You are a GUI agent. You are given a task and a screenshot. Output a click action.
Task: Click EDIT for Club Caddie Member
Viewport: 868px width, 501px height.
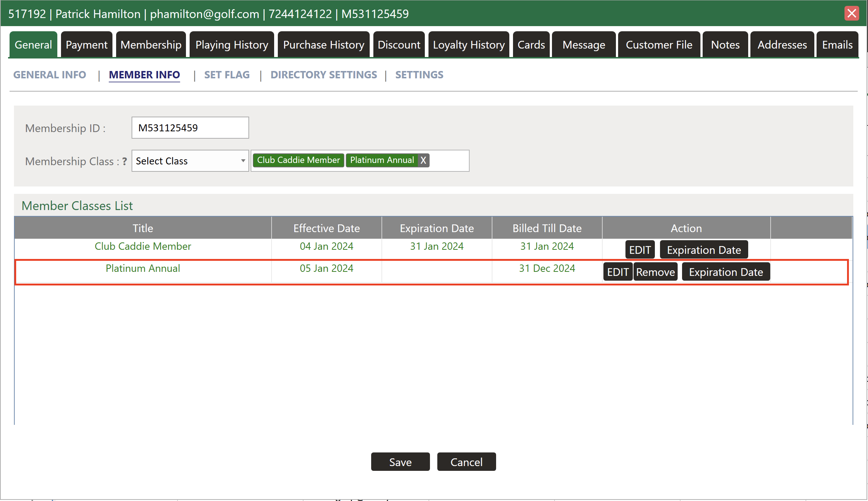639,250
